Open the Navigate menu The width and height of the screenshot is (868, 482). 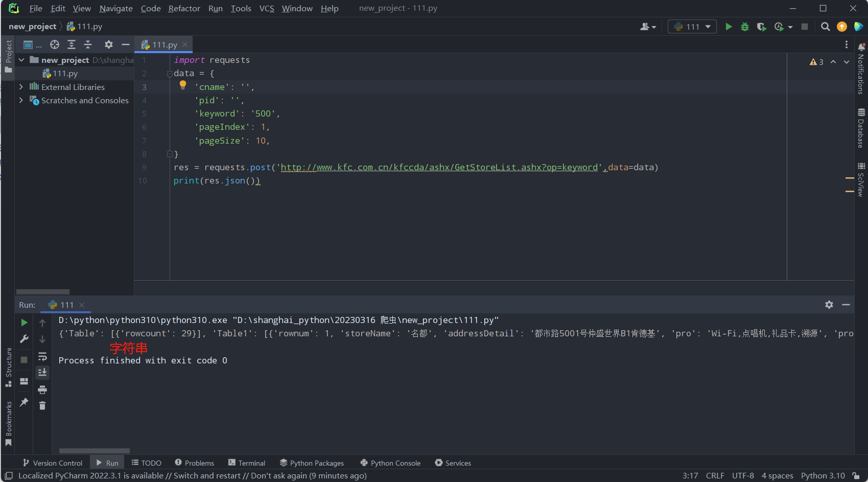tap(116, 8)
